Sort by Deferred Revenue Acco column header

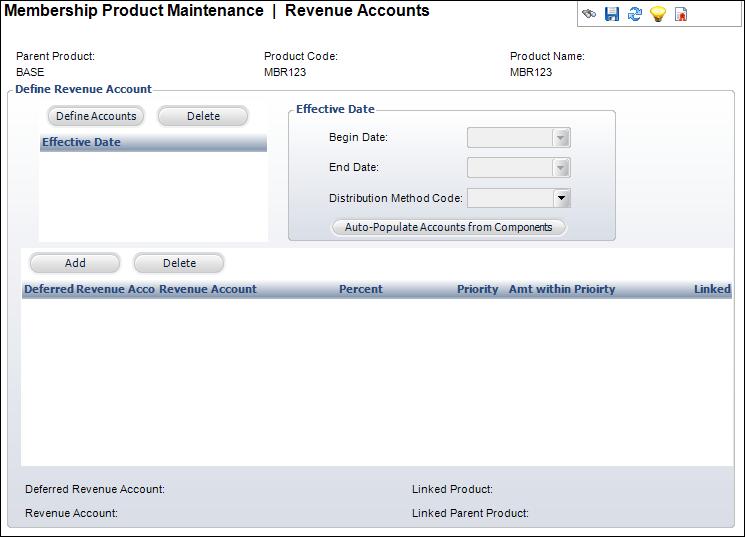click(x=89, y=289)
